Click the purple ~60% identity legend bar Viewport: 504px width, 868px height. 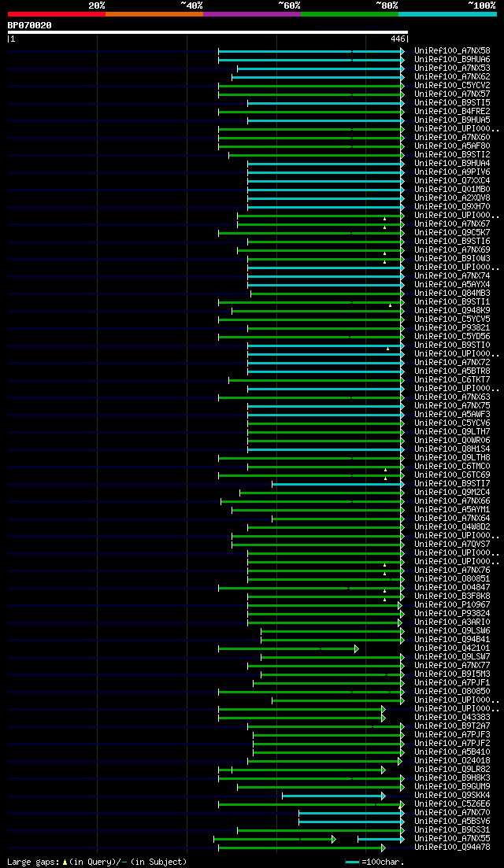(252, 13)
